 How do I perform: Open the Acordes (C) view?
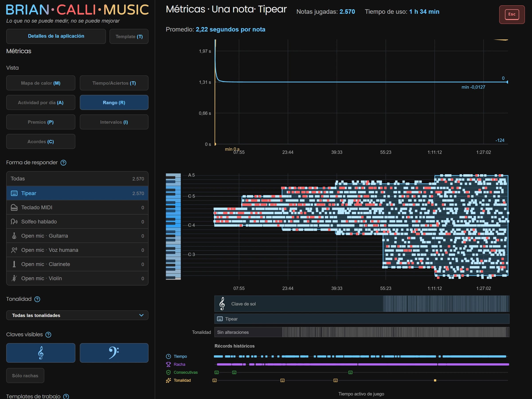coord(41,141)
